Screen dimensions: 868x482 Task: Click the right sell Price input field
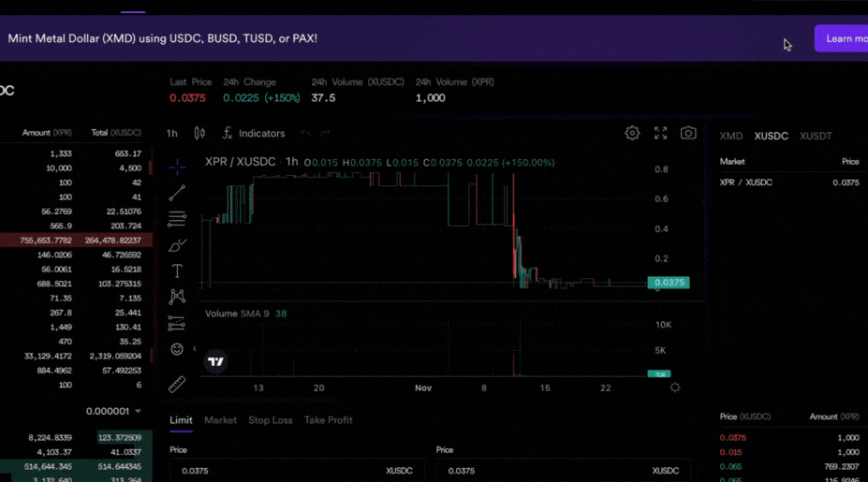point(563,471)
